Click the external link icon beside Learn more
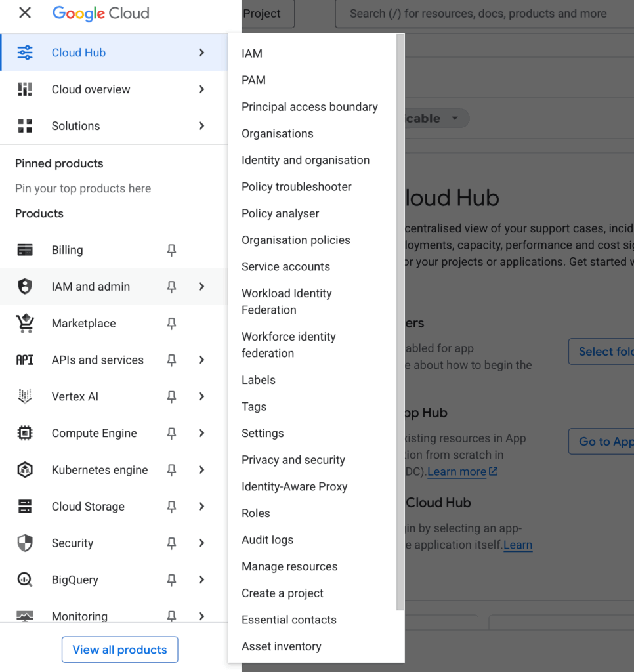 (494, 471)
